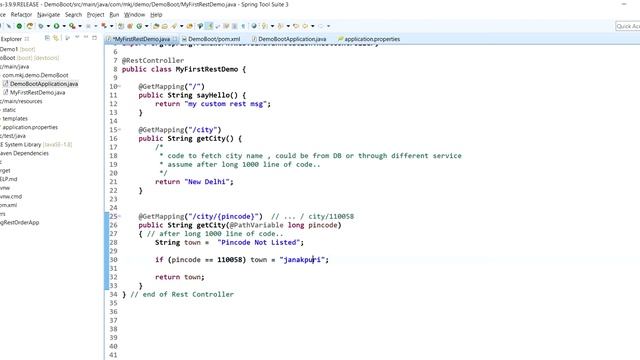Open the Debug button dropdown arrow

click(x=48, y=26)
